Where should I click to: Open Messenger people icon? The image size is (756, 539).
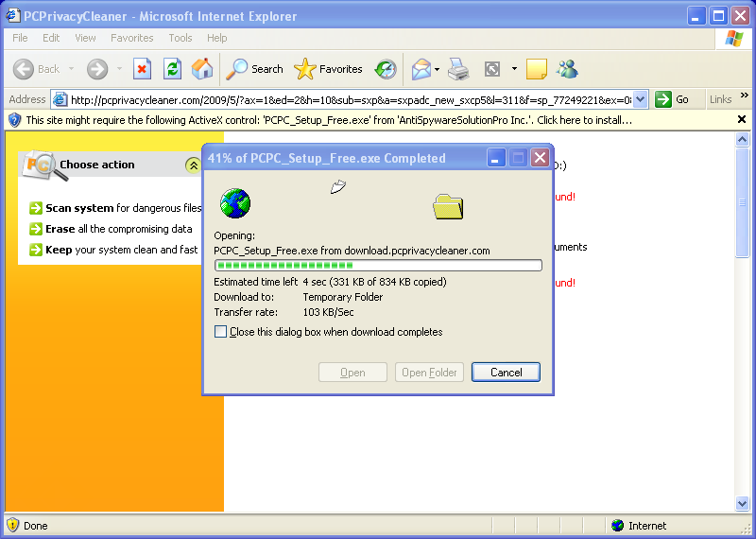567,69
